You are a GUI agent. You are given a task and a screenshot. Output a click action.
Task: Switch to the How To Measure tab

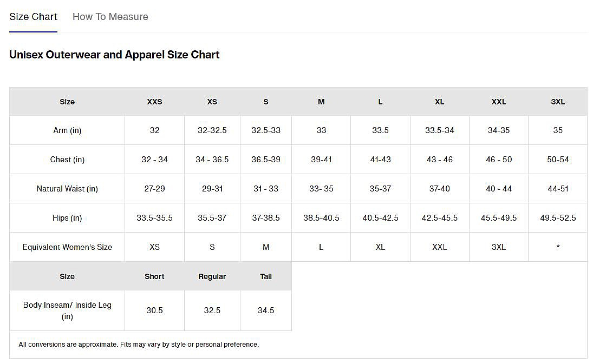pos(110,17)
